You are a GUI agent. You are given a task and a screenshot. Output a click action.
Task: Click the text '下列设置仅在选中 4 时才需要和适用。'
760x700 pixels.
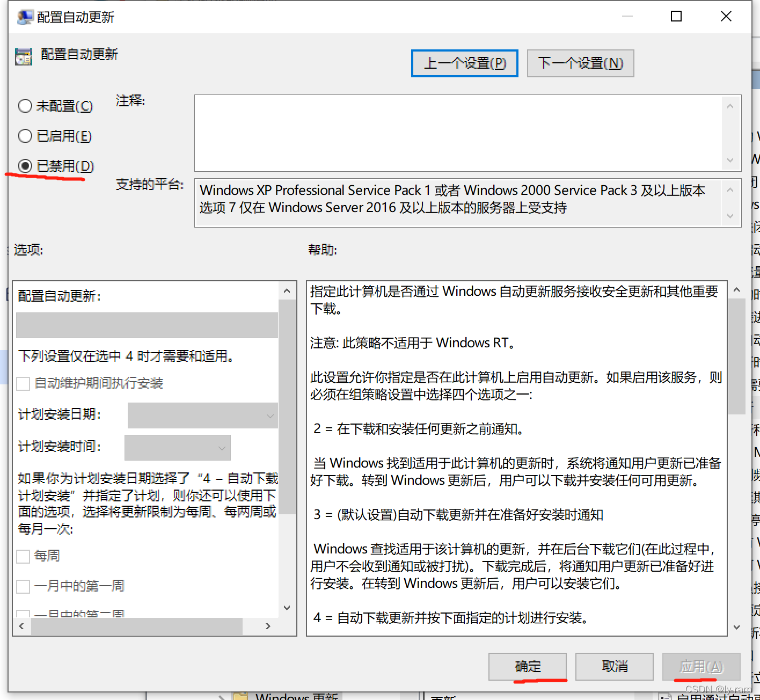point(126,356)
